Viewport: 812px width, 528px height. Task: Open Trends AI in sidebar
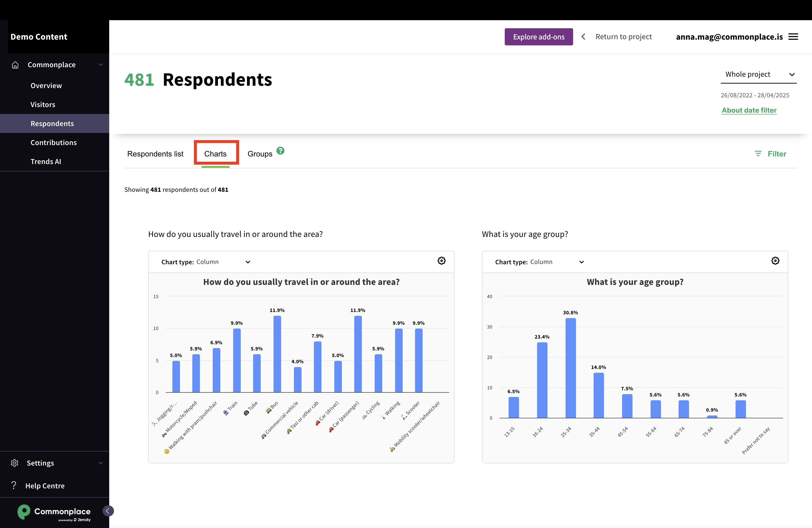46,161
